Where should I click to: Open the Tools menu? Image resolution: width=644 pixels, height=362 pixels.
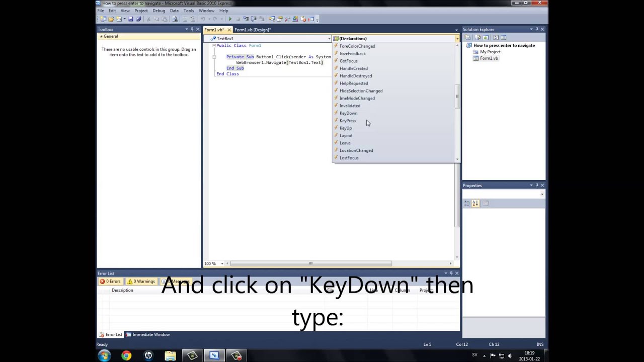pos(189,11)
